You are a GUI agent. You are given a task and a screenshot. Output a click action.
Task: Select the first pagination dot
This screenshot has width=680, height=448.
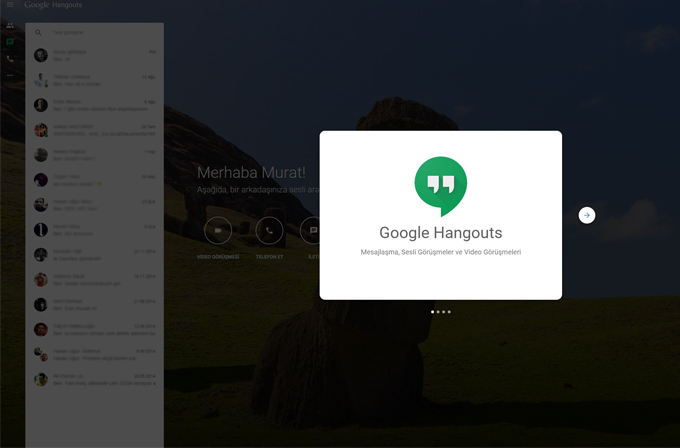(432, 312)
